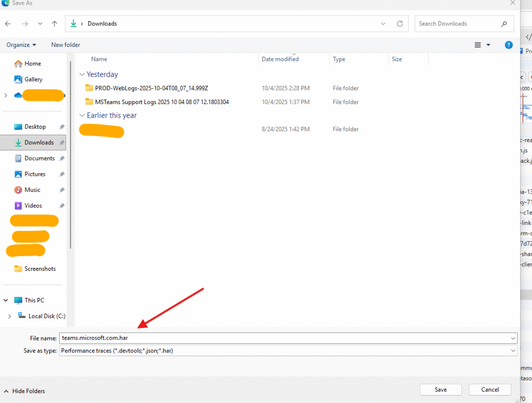Open the File name history dropdown

point(513,338)
